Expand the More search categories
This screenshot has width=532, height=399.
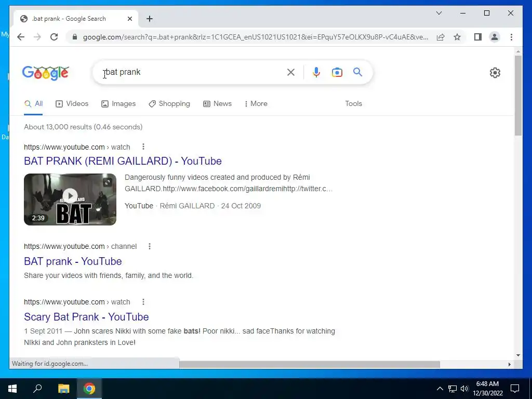[x=256, y=104]
